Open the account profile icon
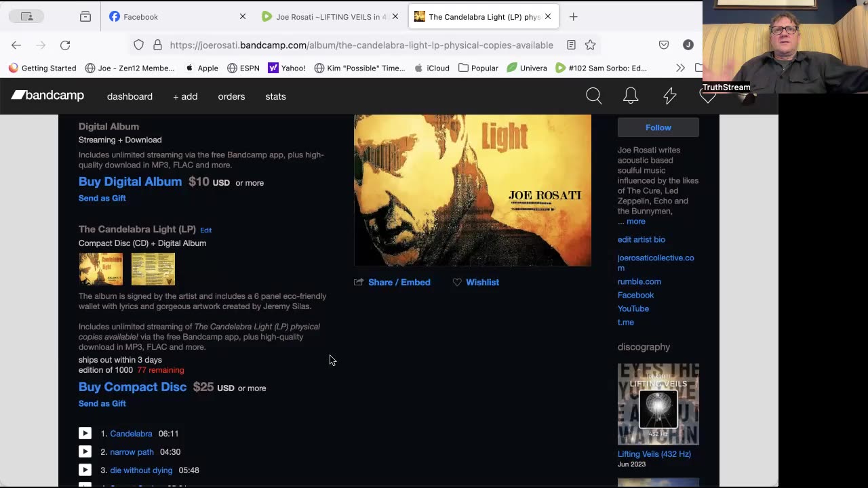This screenshot has width=868, height=488. [688, 45]
